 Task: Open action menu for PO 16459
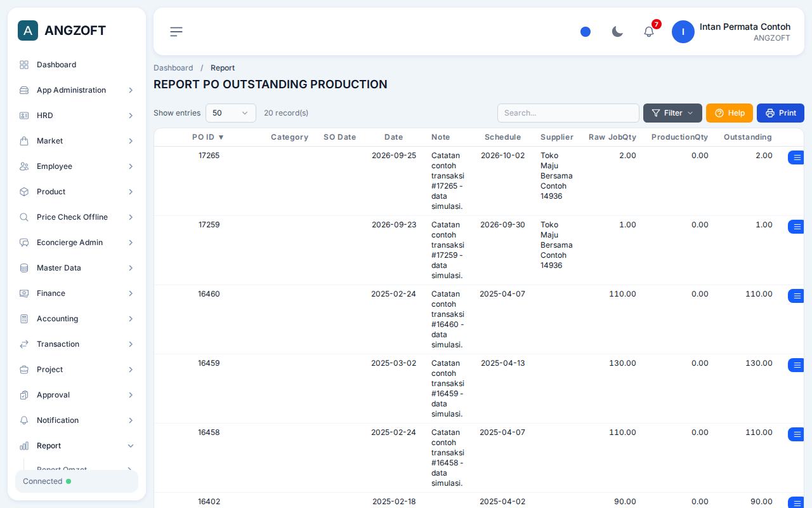click(797, 365)
